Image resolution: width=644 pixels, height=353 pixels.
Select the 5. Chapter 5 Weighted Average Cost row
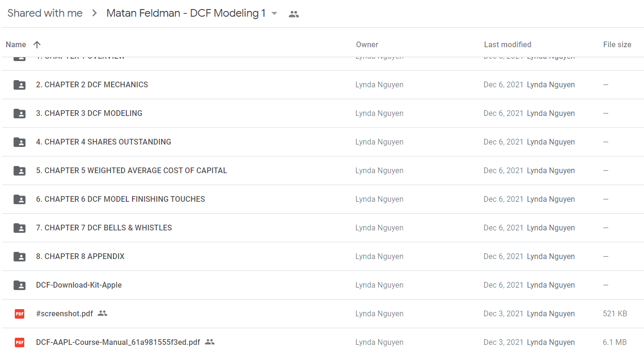pos(323,171)
